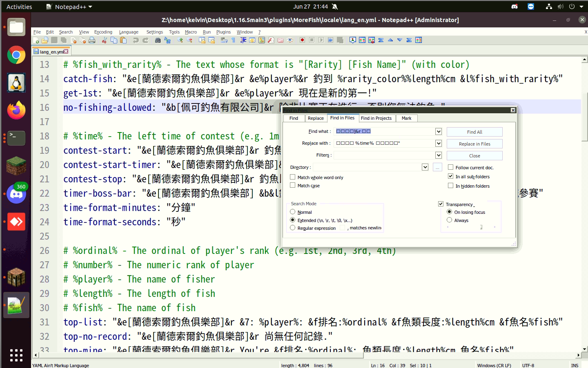Screen dimensions: 588x368
Task: Open Notepad++ app menu in top bar
Action: pyautogui.click(x=69, y=7)
